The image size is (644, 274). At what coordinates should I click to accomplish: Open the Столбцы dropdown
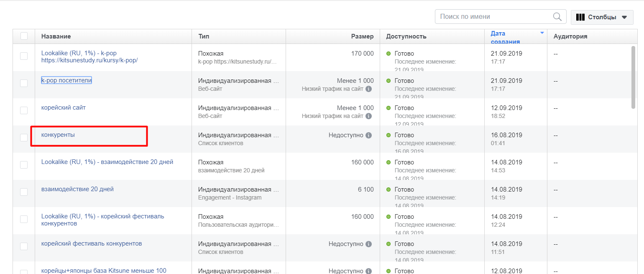(x=602, y=17)
